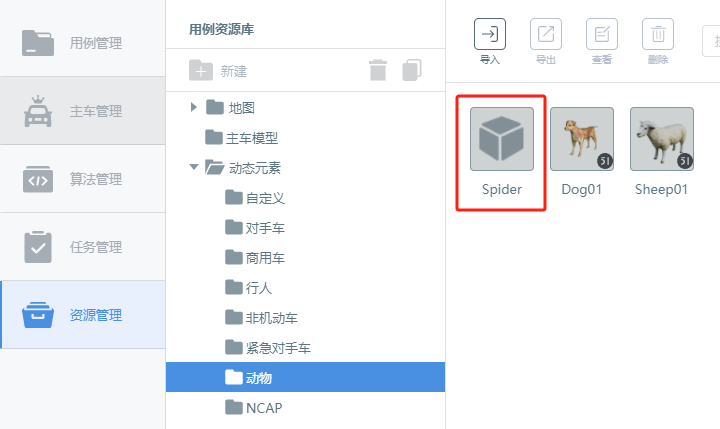Open 主车管理 car icon in sidebar
This screenshot has width=720, height=429.
coord(38,111)
